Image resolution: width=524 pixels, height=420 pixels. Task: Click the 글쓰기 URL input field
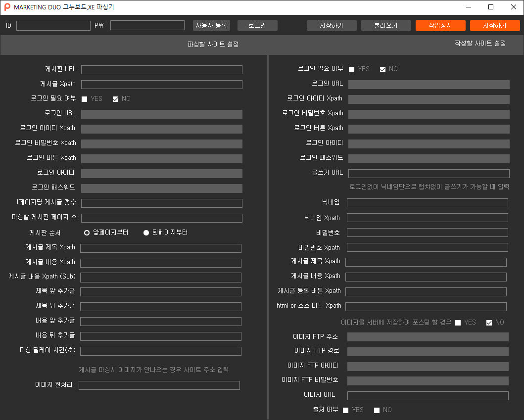click(429, 174)
